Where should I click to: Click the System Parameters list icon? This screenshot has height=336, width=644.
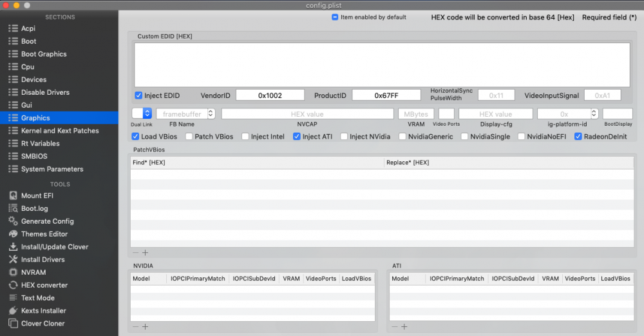13,168
